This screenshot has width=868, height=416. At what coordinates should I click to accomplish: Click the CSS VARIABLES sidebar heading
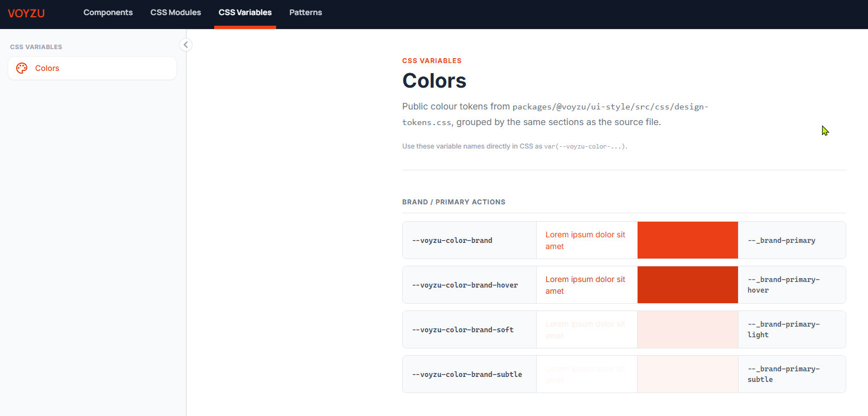(x=36, y=47)
